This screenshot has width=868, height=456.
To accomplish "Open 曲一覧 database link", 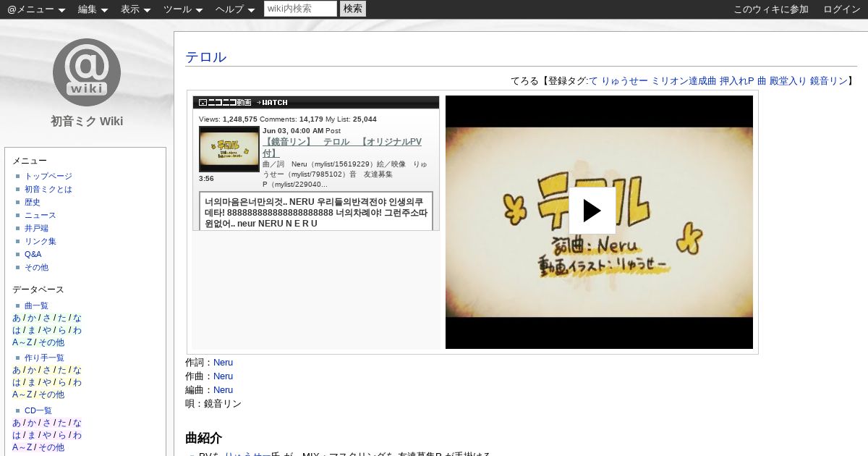I will pyautogui.click(x=36, y=305).
